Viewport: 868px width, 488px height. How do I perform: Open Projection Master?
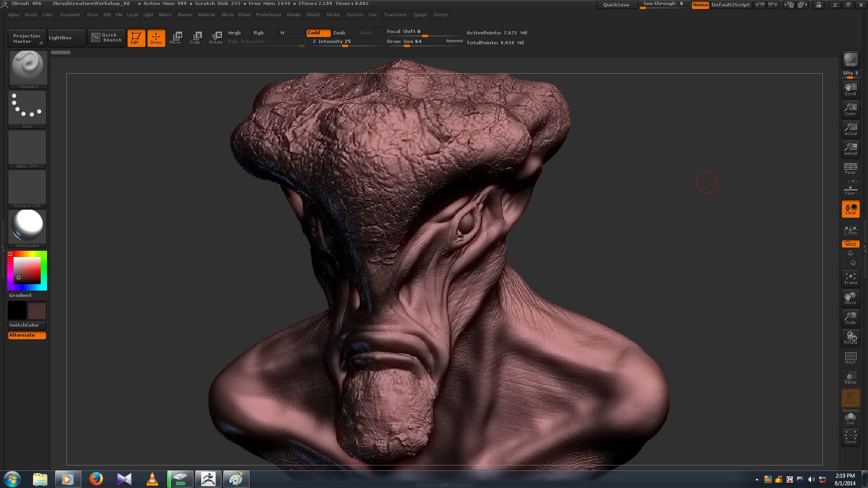[x=27, y=38]
